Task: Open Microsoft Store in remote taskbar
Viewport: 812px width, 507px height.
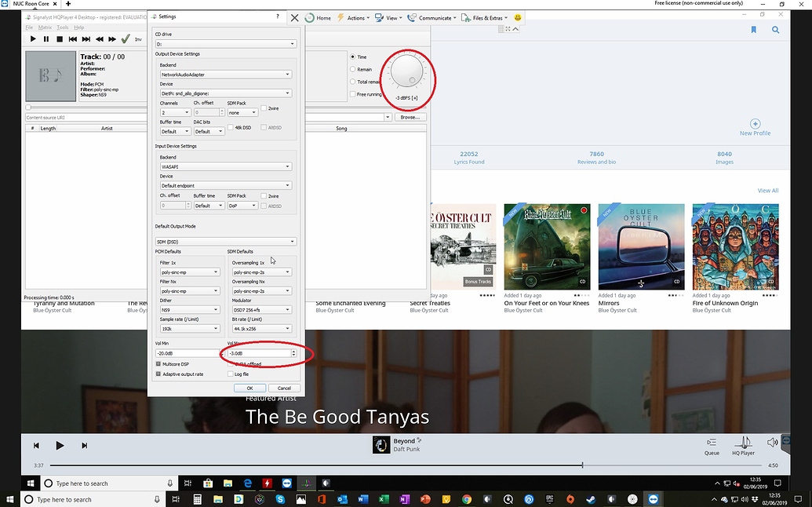Action: pos(208,483)
